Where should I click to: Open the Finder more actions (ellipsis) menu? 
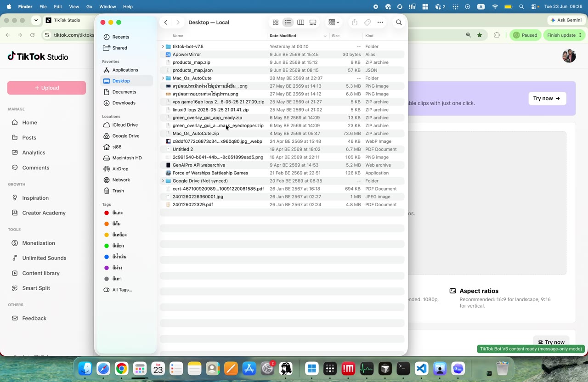pos(380,22)
